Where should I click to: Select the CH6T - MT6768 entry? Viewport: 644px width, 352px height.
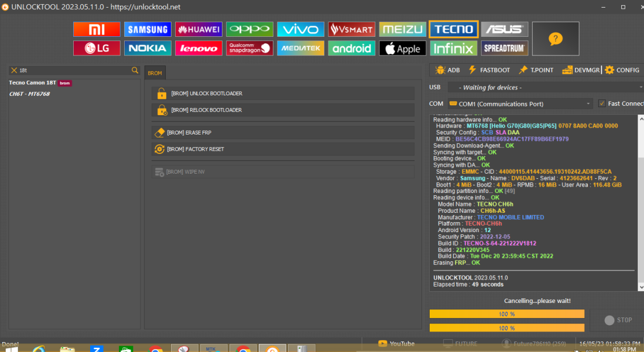[30, 94]
